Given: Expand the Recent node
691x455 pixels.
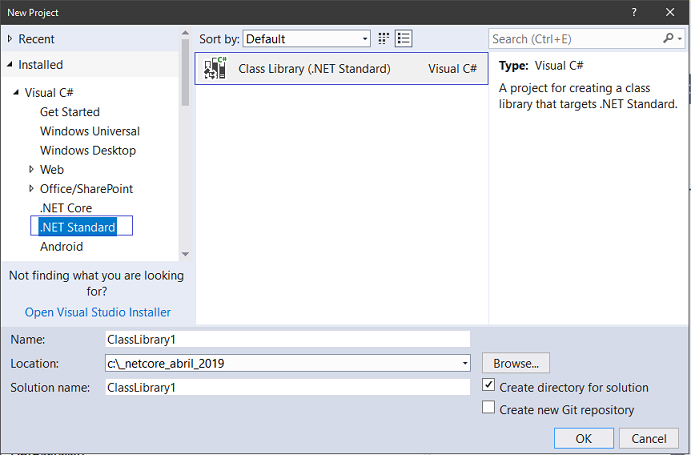Looking at the screenshot, I should (10, 39).
